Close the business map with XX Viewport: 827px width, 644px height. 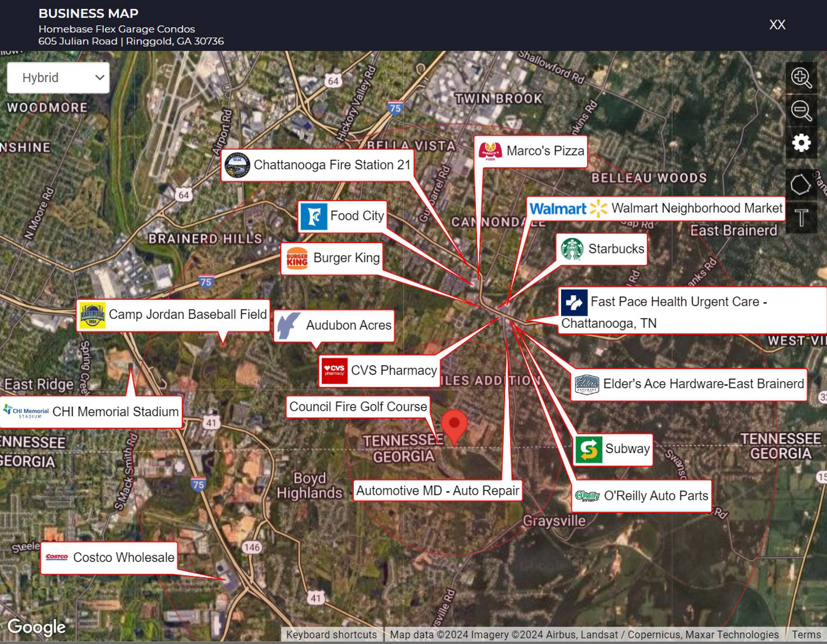tap(777, 24)
